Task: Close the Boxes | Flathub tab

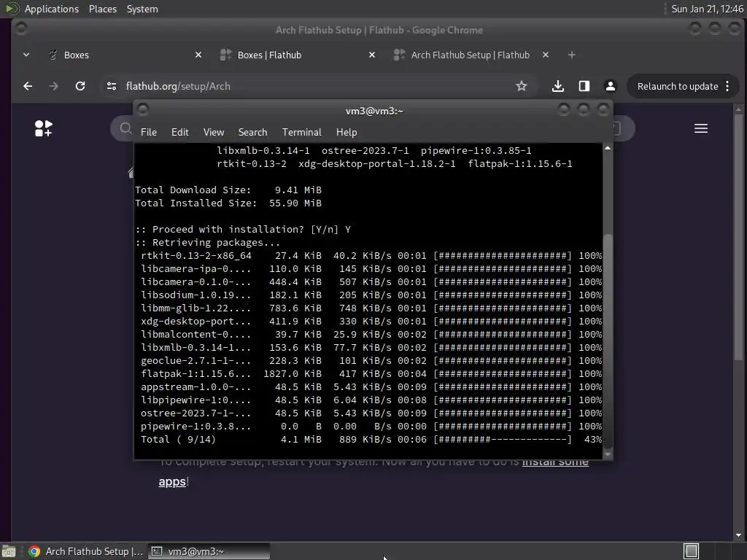Action: point(372,55)
